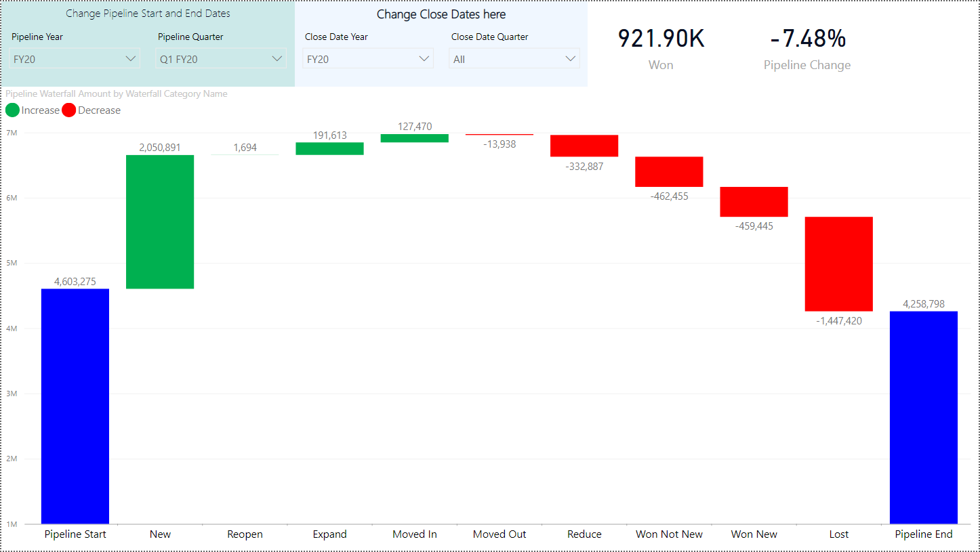
Task: Click the waterfall chart title text
Action: (x=117, y=94)
